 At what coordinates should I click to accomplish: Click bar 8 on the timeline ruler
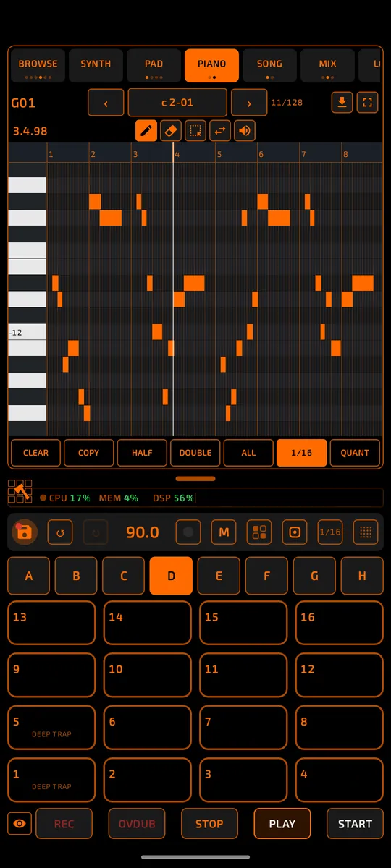click(x=346, y=154)
